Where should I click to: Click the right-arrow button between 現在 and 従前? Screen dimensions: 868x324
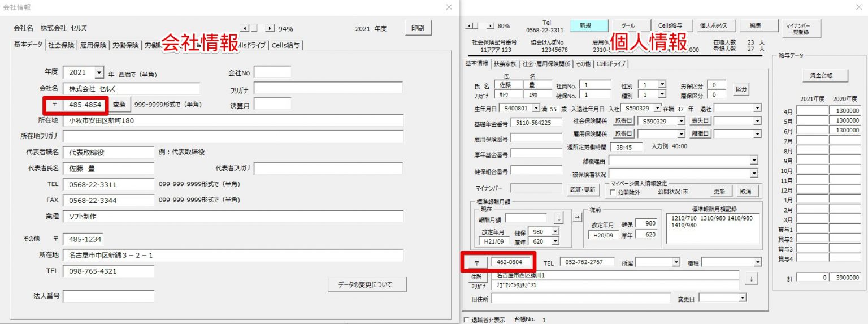tap(577, 218)
